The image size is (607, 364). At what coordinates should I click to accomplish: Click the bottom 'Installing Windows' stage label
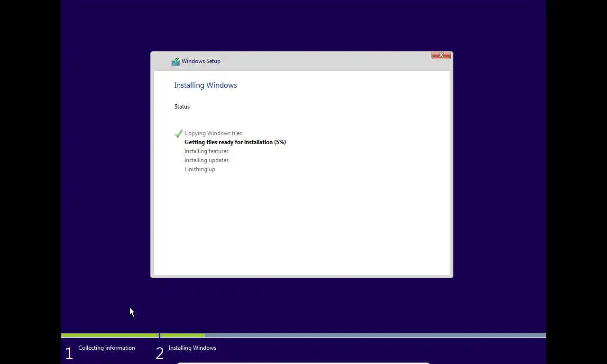coord(193,348)
